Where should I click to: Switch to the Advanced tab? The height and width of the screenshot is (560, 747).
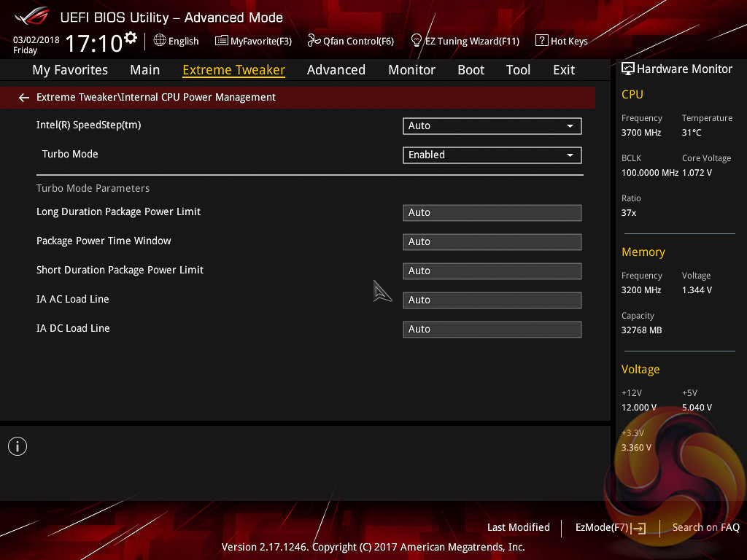pos(336,70)
